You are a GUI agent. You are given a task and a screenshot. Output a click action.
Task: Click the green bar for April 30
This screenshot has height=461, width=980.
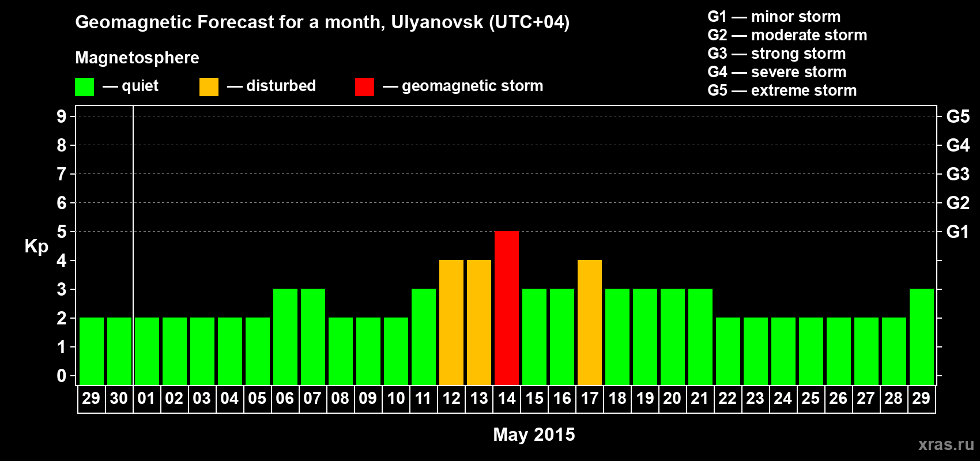click(119, 351)
